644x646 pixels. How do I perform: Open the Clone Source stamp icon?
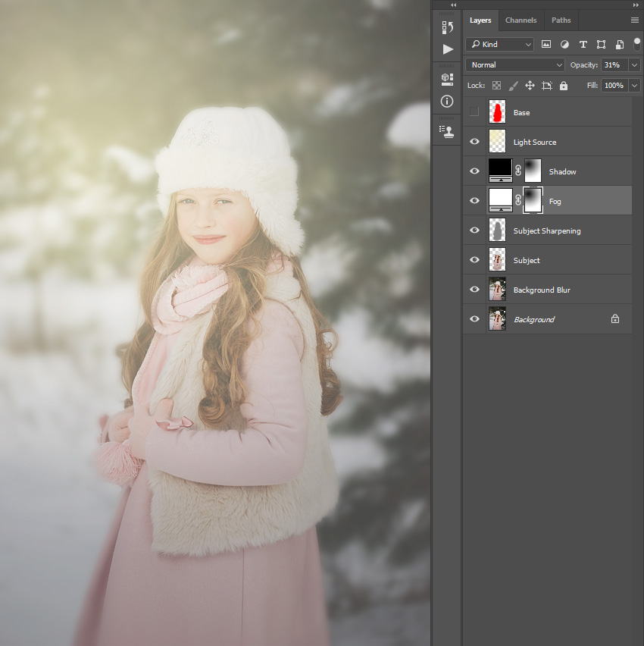pos(447,131)
